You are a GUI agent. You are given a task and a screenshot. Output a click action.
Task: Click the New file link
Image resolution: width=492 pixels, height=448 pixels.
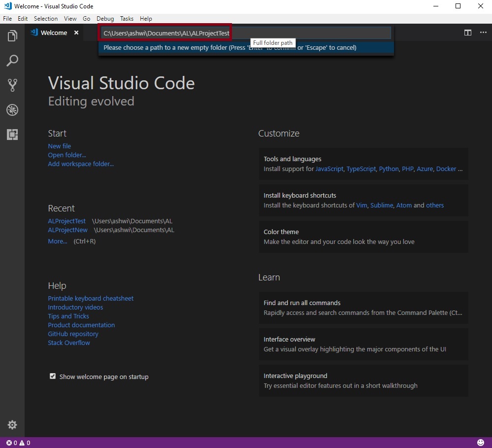[59, 146]
